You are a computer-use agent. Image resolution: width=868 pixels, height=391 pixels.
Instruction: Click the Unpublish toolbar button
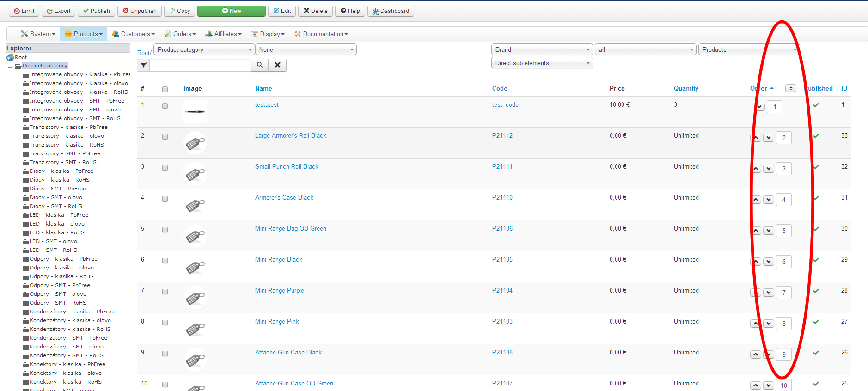click(x=140, y=11)
